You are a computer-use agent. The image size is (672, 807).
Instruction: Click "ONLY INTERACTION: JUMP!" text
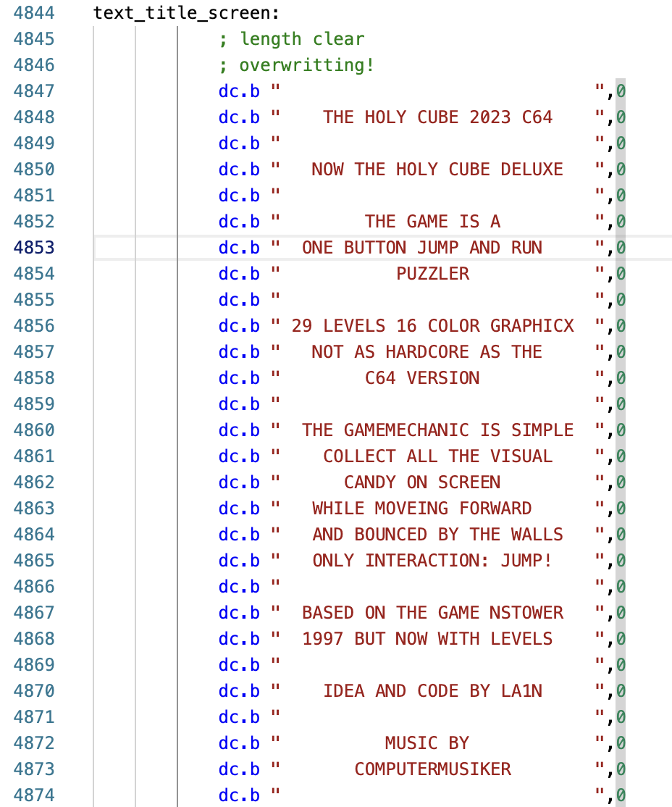432,561
